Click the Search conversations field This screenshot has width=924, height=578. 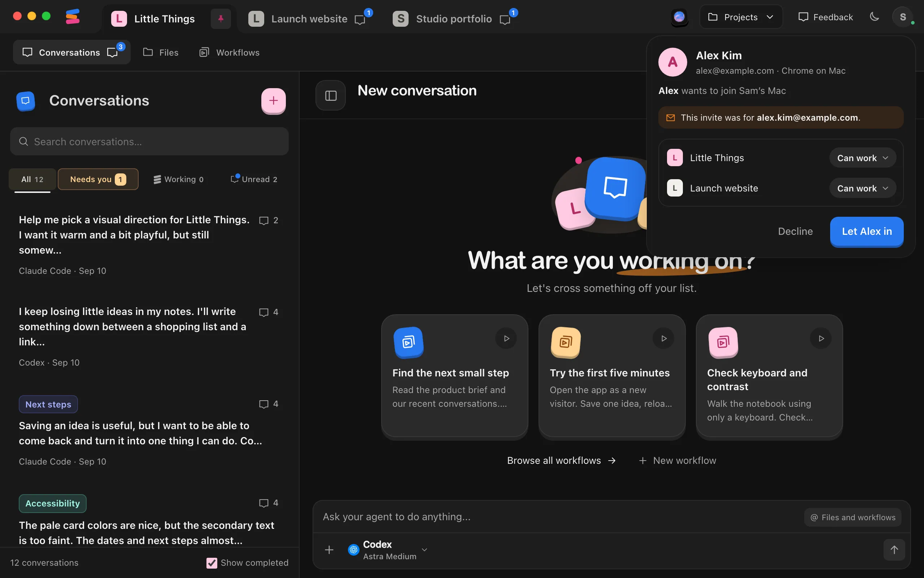(149, 142)
